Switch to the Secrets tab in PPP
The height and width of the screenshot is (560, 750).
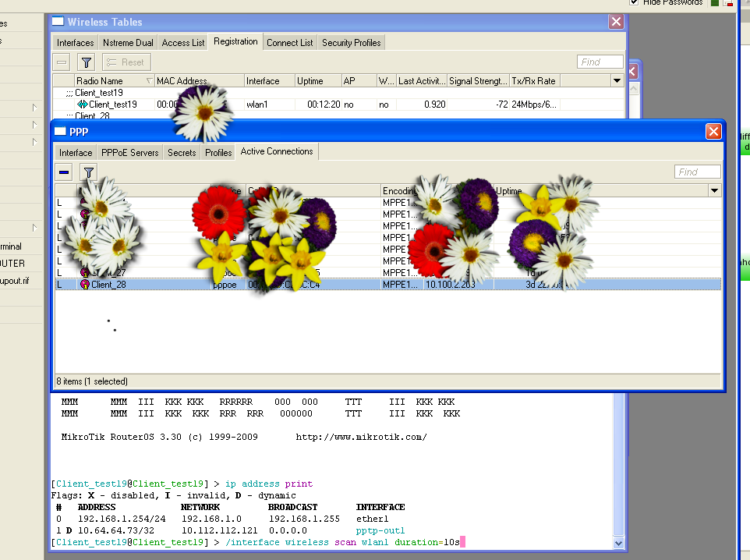click(182, 153)
